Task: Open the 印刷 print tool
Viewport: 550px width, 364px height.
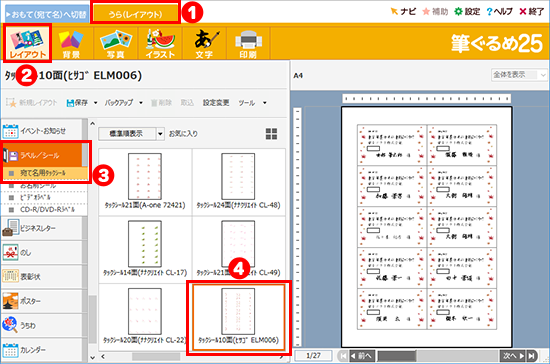Action: (x=248, y=43)
